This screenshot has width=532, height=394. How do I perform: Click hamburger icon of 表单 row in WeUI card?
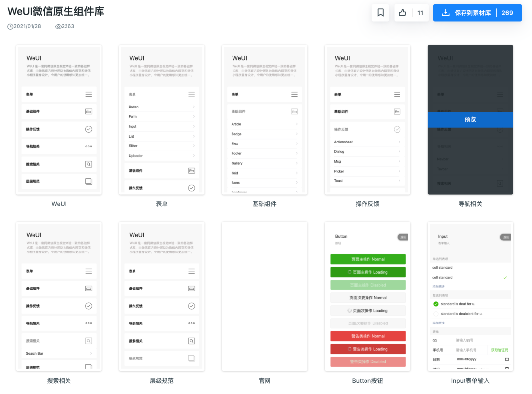tap(89, 94)
